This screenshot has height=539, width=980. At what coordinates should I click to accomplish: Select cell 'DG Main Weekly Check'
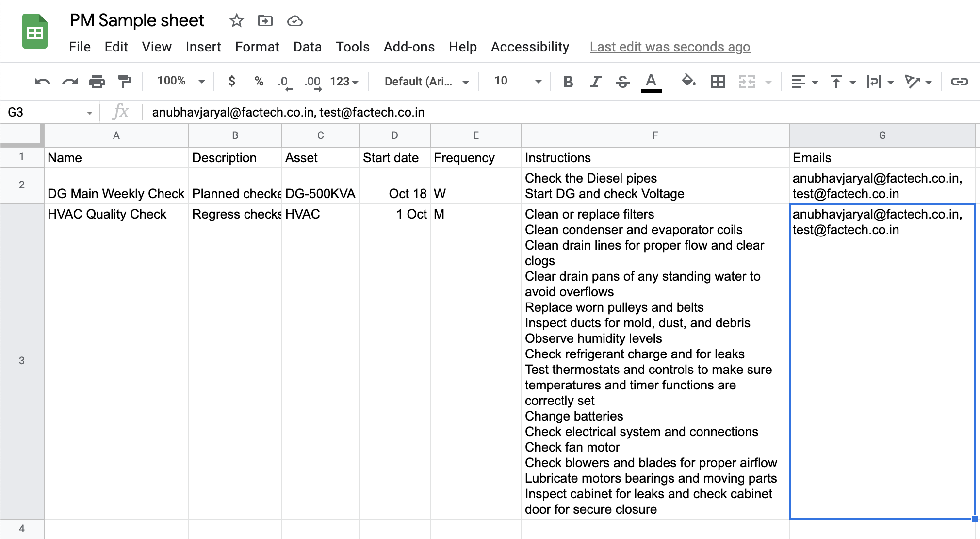click(x=116, y=185)
